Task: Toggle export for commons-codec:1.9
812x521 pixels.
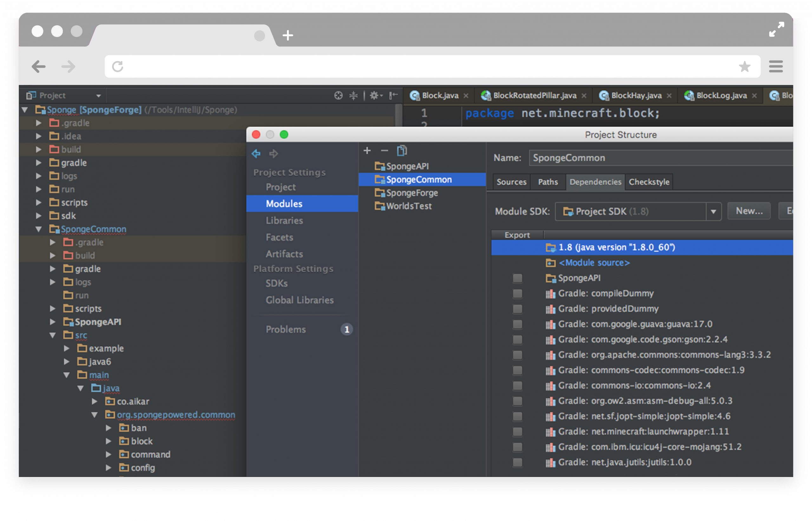Action: click(517, 370)
